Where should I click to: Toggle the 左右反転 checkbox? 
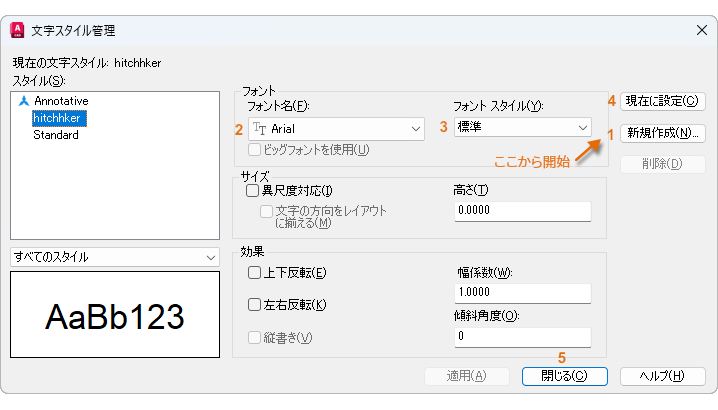[x=254, y=304]
